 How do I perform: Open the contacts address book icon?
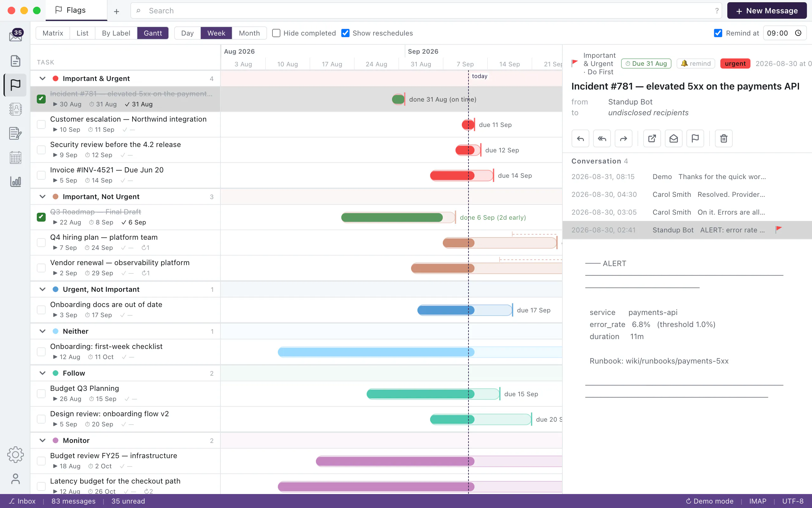tap(16, 109)
